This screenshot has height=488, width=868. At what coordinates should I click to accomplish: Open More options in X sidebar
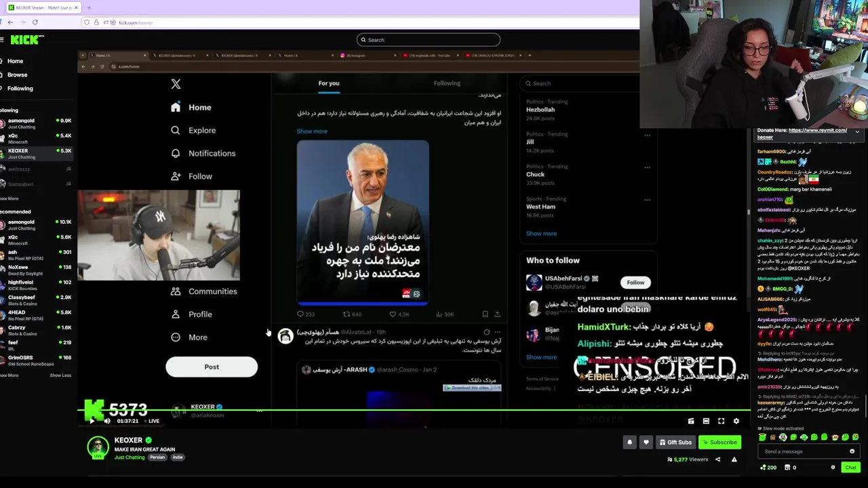(x=189, y=338)
